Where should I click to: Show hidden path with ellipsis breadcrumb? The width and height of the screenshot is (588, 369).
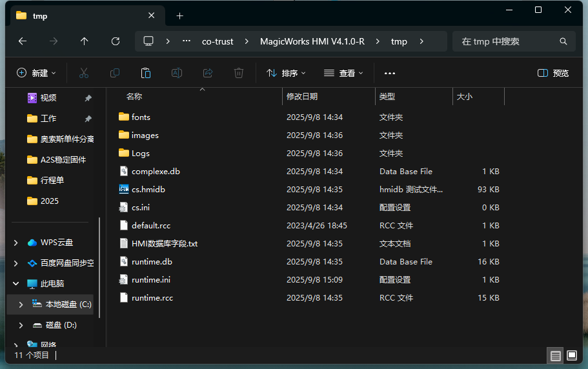(187, 41)
